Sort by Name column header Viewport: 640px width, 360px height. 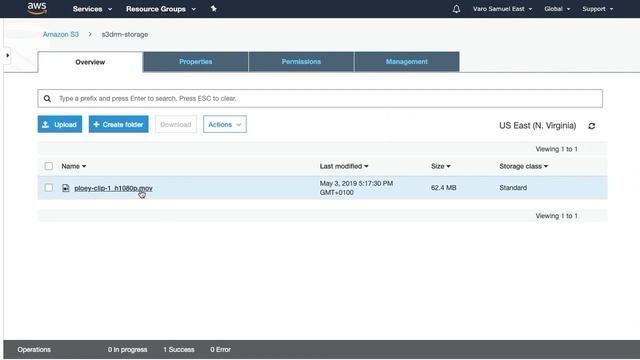tap(73, 166)
